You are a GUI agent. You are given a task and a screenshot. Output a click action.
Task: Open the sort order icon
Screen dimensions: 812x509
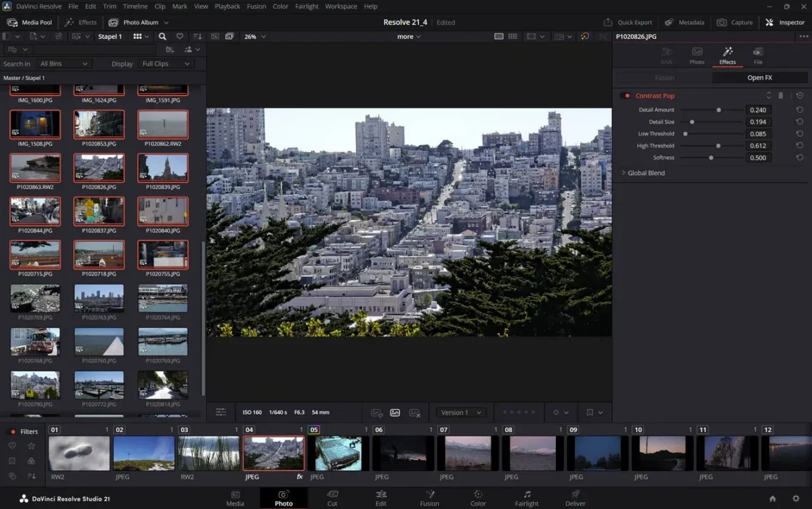tap(197, 36)
